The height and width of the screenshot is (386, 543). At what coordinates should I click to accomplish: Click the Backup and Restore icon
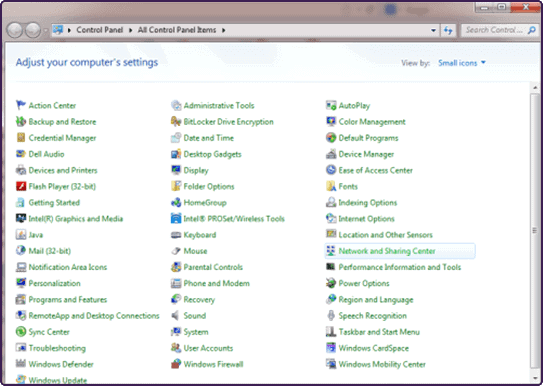tap(21, 121)
